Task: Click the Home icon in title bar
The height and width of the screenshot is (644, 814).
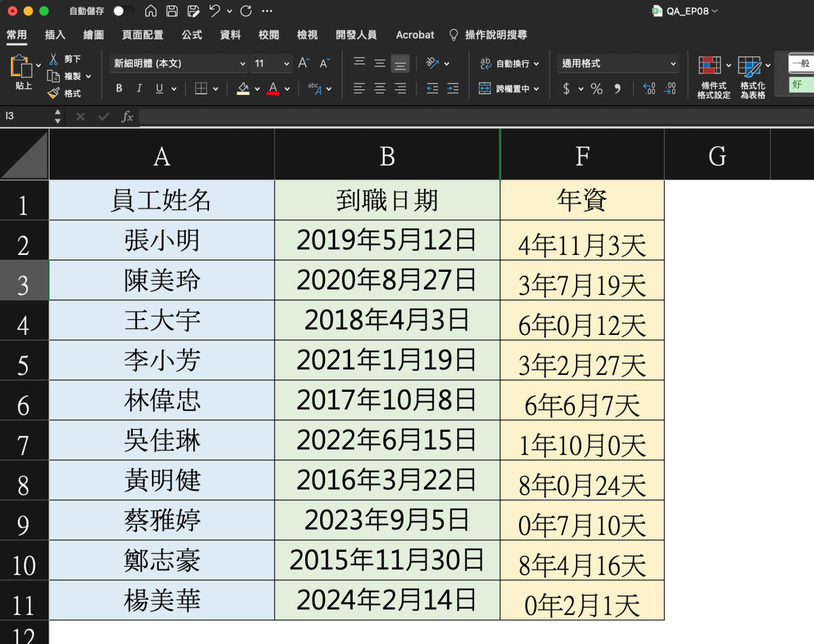Action: pos(151,11)
